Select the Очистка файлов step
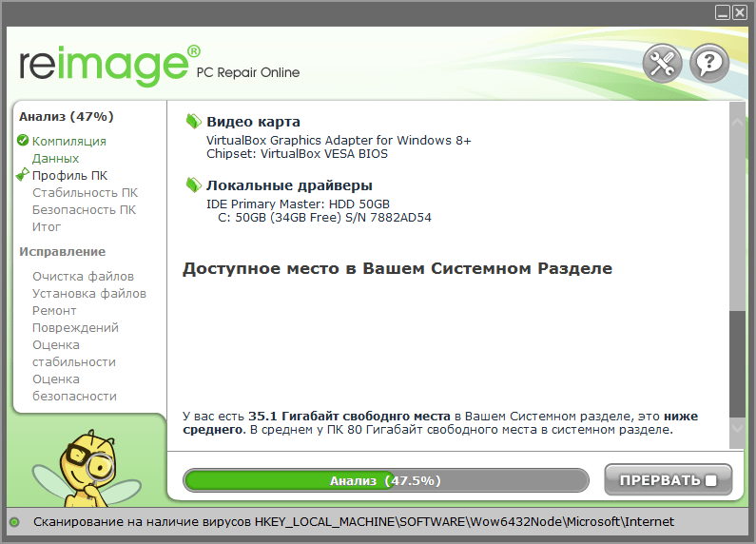 tap(83, 277)
